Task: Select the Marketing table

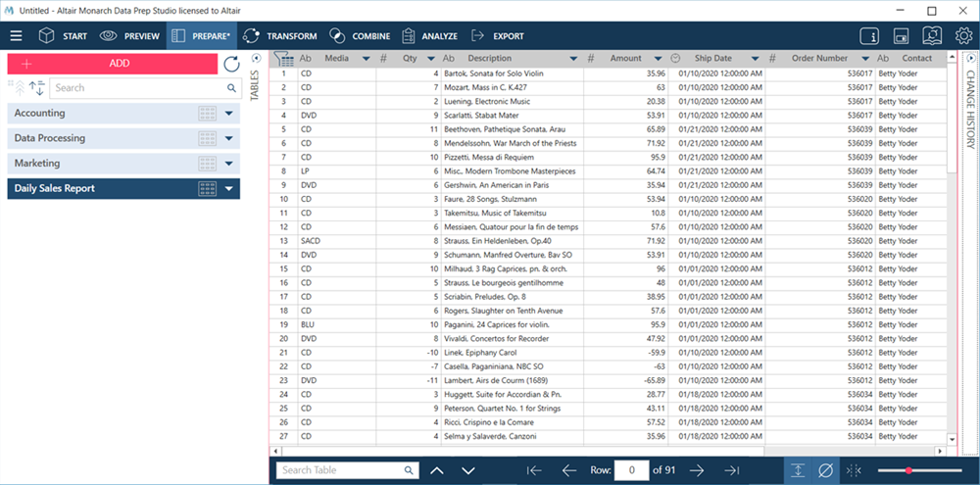Action: click(x=123, y=163)
